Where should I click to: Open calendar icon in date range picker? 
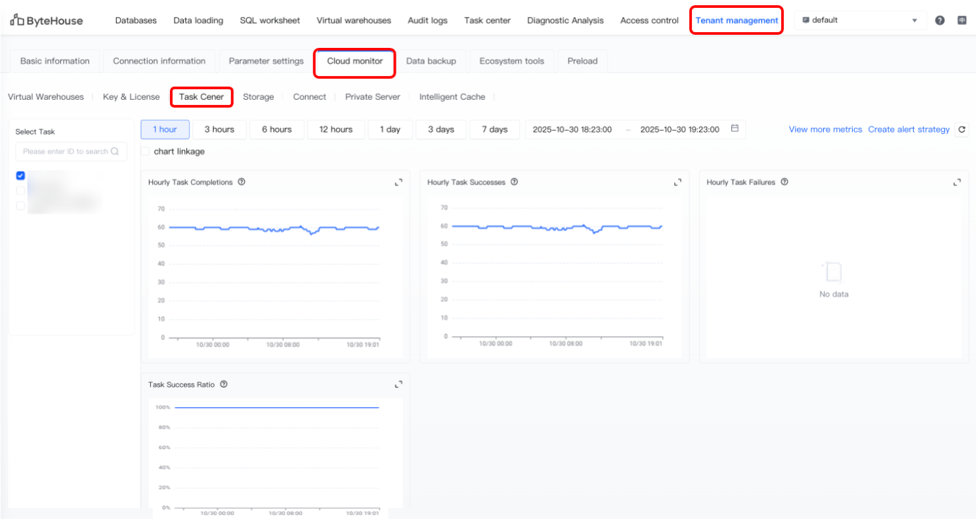[735, 129]
